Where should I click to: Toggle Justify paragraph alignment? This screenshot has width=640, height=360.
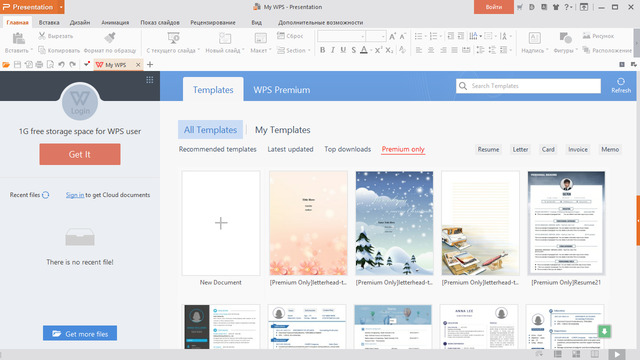454,50
